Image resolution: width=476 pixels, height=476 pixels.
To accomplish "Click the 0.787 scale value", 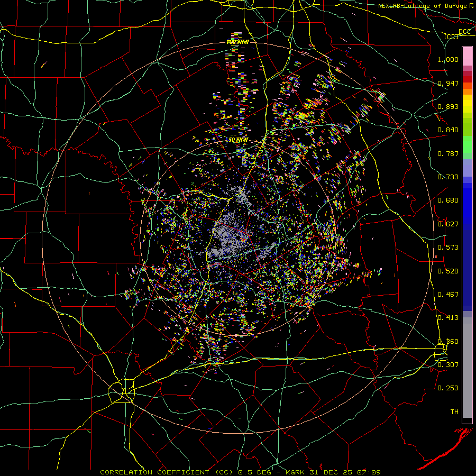I will pos(448,153).
